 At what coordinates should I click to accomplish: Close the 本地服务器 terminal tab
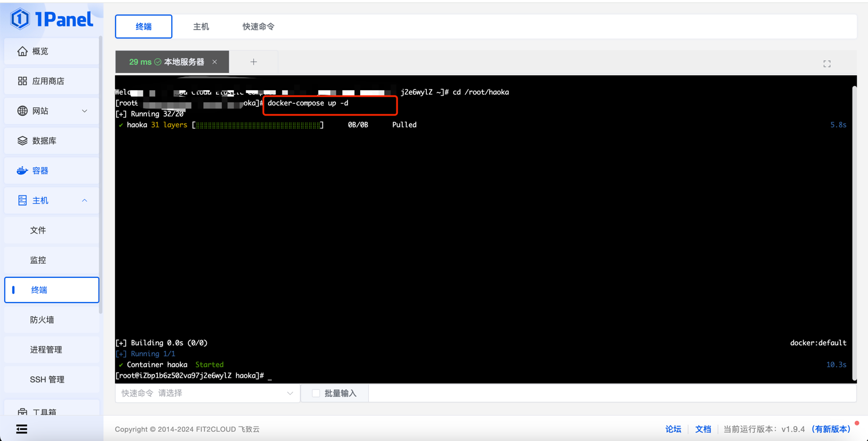click(215, 62)
